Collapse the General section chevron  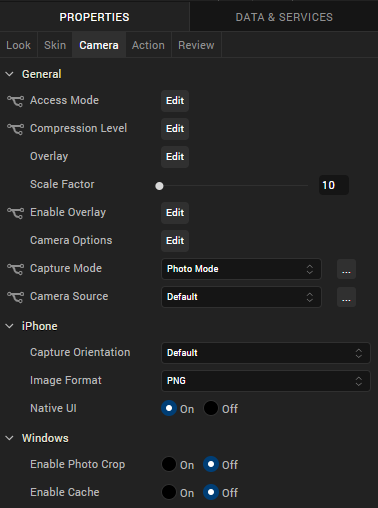10,74
